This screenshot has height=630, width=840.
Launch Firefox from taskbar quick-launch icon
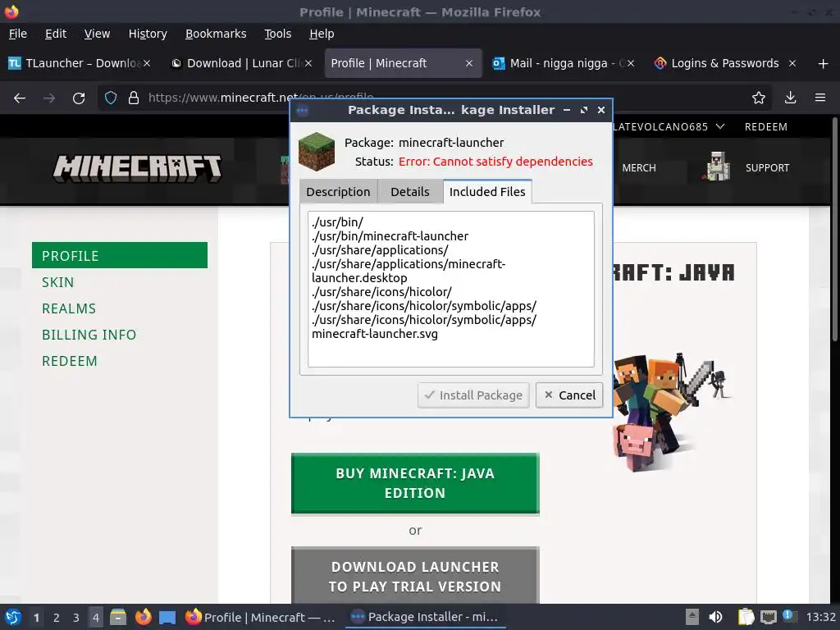pyautogui.click(x=143, y=617)
